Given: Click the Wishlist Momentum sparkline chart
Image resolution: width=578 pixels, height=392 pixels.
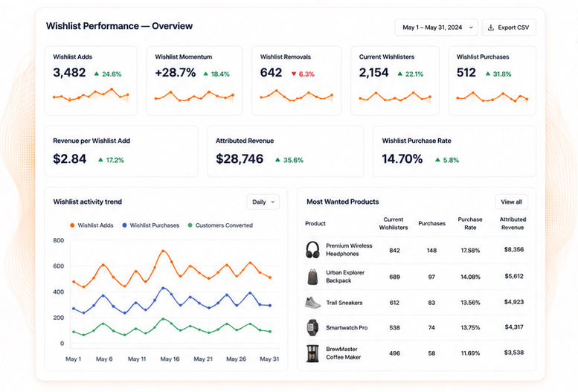Looking at the screenshot, I should click(194, 96).
